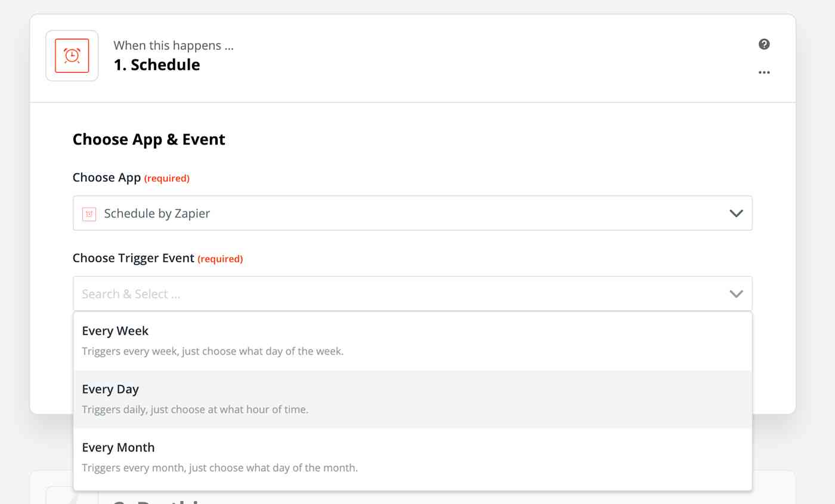Click the Schedule step header icon box

click(72, 55)
